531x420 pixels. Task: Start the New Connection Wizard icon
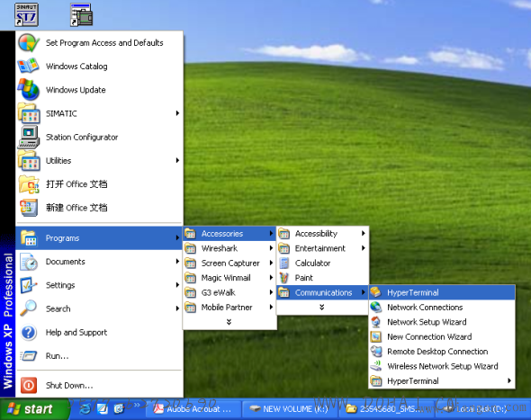376,336
